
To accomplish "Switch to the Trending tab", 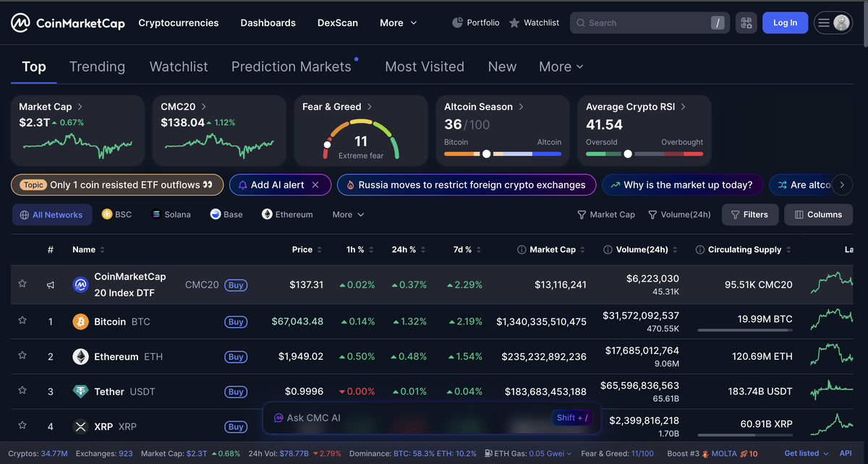I will click(x=97, y=67).
